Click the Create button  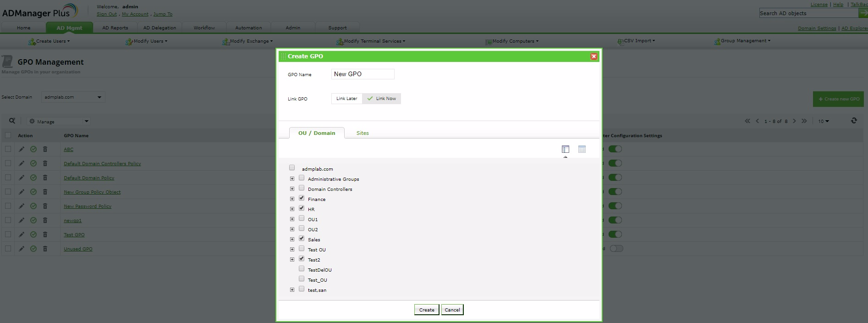click(427, 310)
